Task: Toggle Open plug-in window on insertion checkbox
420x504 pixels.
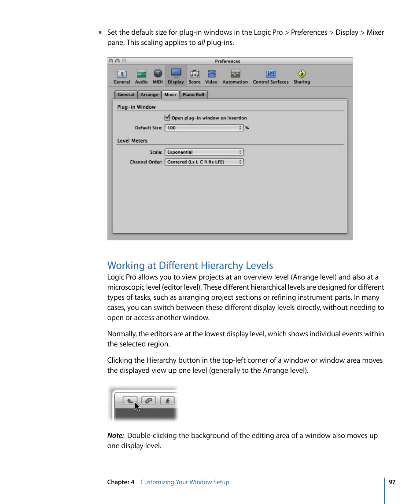Action: (167, 118)
